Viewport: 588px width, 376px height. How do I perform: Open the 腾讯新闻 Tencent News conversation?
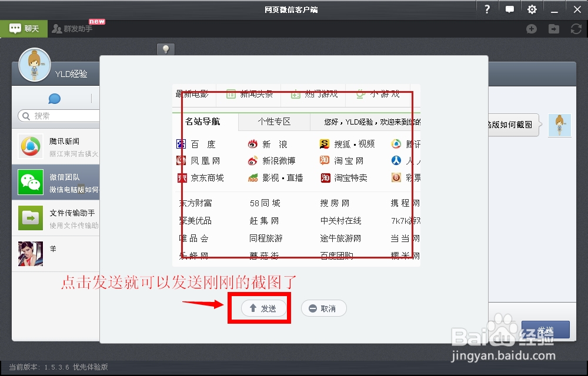[x=30, y=147]
